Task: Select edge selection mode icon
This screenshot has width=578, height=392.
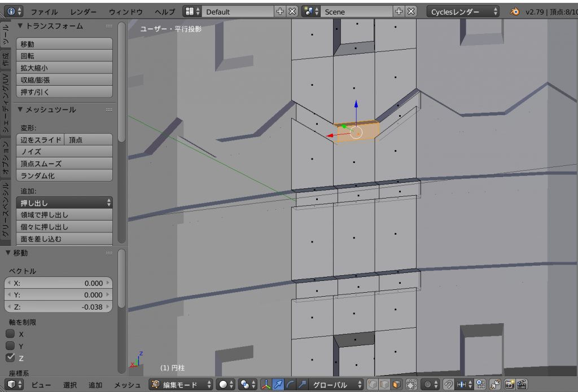Action: [x=384, y=385]
